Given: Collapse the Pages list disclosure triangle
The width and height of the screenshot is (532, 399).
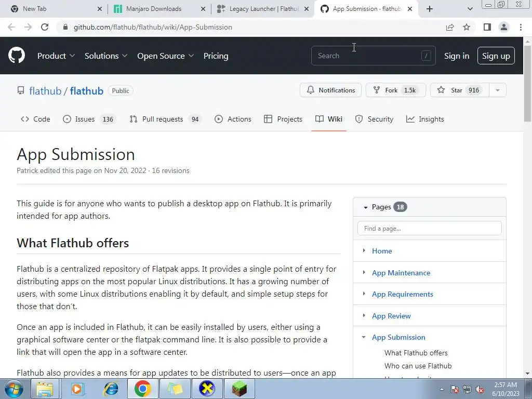Looking at the screenshot, I should [366, 207].
